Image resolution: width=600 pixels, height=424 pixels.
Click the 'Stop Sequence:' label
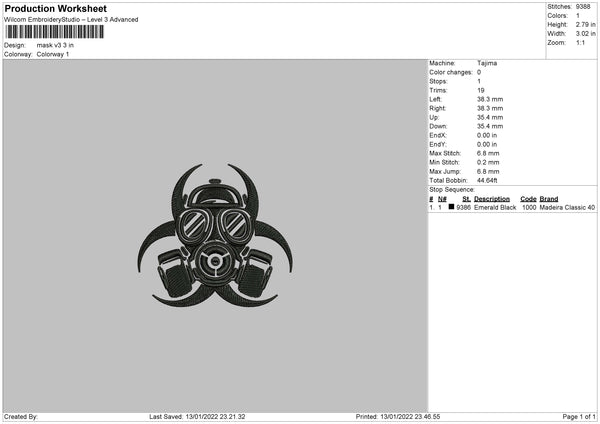(452, 189)
